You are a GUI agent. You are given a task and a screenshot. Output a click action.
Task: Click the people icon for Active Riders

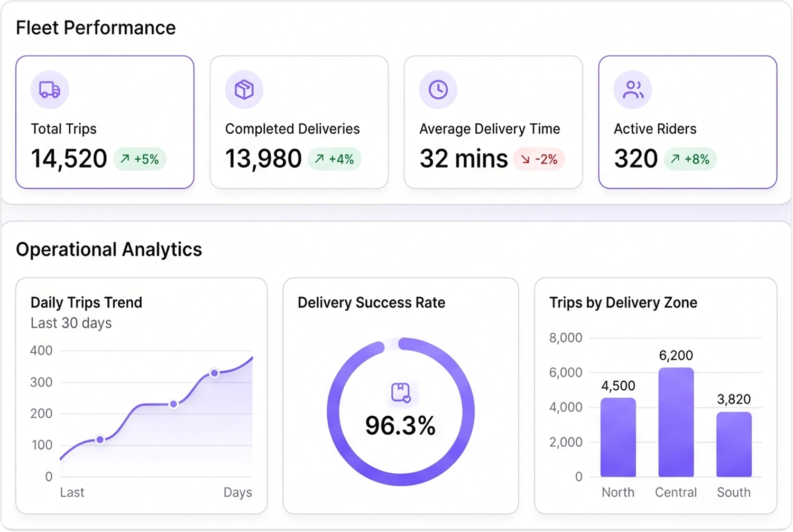click(x=633, y=90)
